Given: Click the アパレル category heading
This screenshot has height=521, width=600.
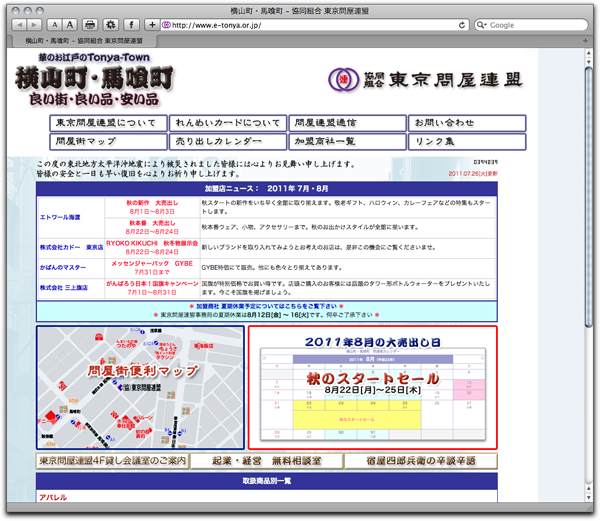Looking at the screenshot, I should coord(53,497).
